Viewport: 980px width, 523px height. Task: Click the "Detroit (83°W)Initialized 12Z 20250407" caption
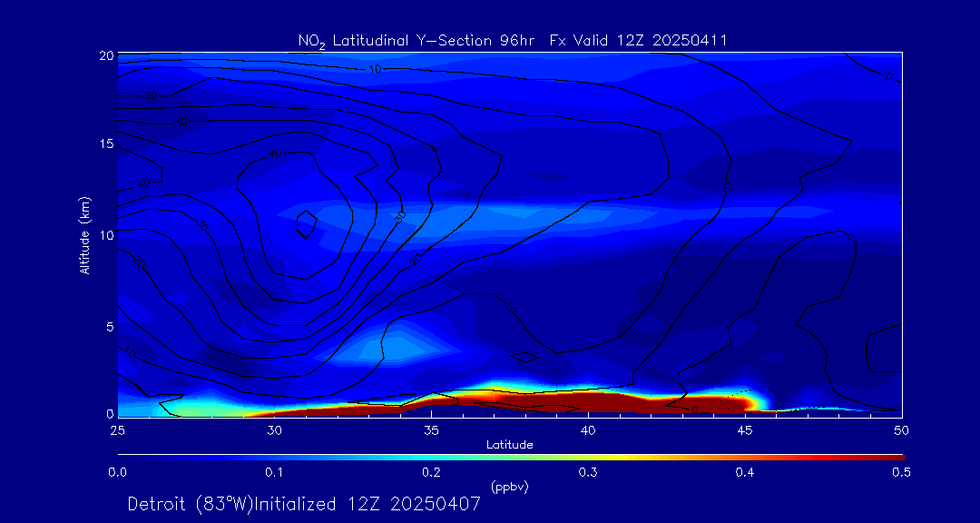click(x=304, y=504)
